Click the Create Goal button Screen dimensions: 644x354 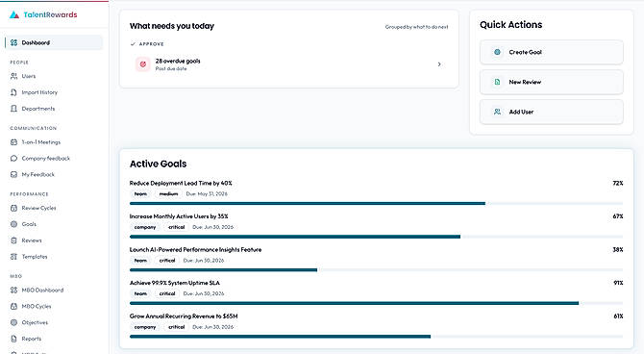click(551, 52)
